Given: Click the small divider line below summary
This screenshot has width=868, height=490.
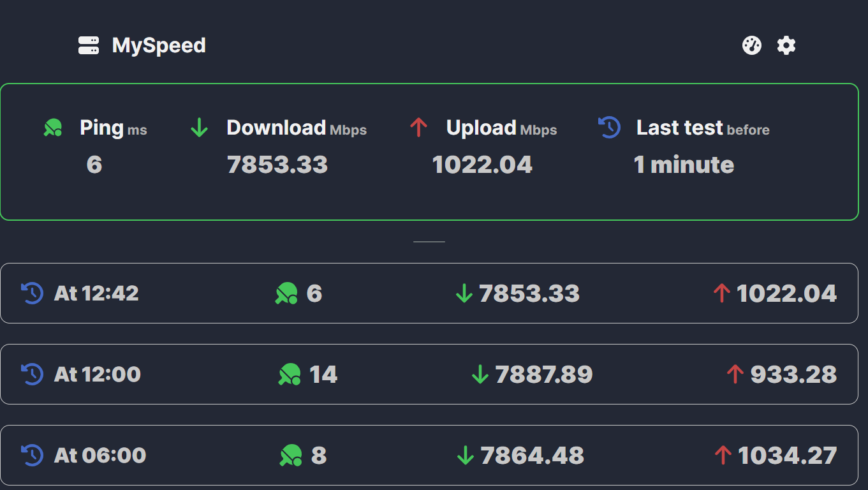Looking at the screenshot, I should [429, 242].
